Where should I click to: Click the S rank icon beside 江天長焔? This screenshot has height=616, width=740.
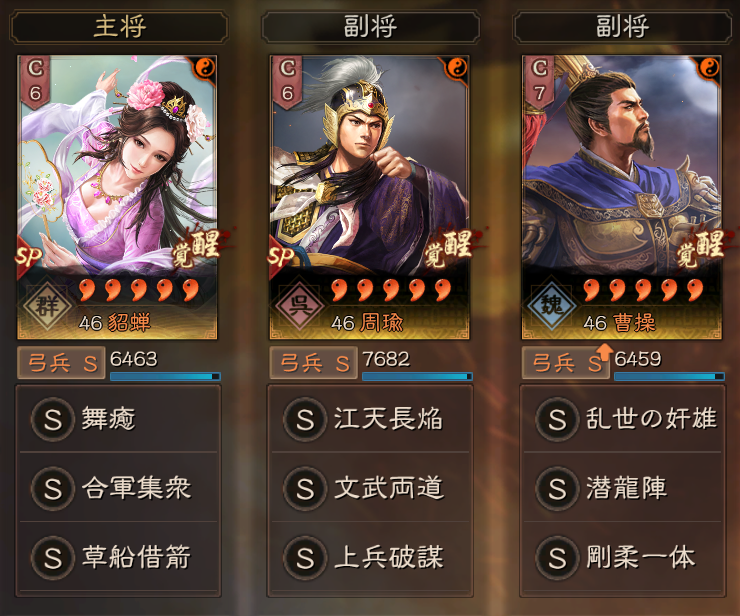coord(305,419)
